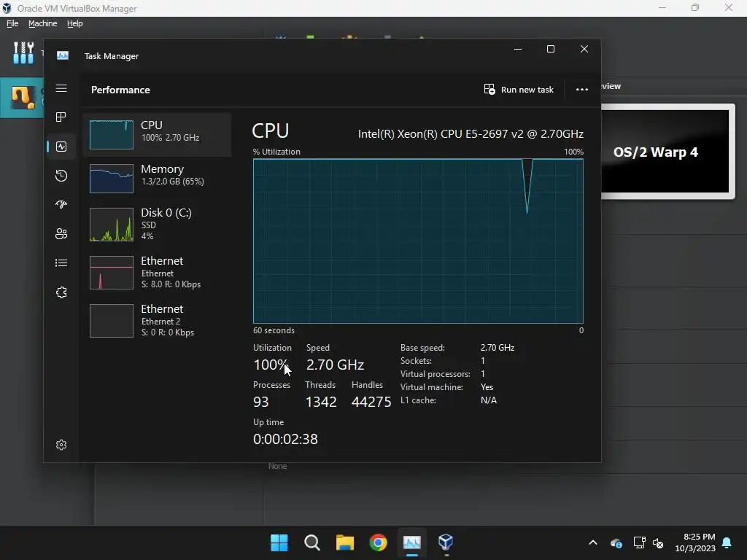Close the Task Manager window
Screen dimensions: 747x560
pyautogui.click(x=584, y=49)
